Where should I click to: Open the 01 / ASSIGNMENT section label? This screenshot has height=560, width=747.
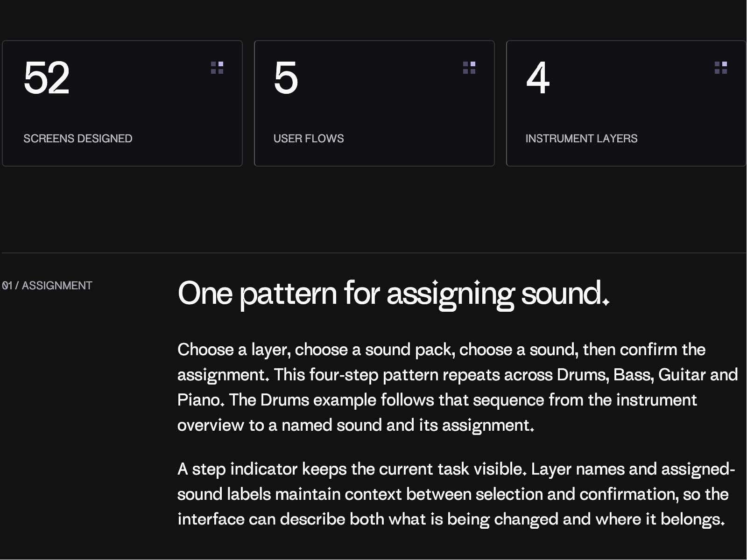point(47,286)
